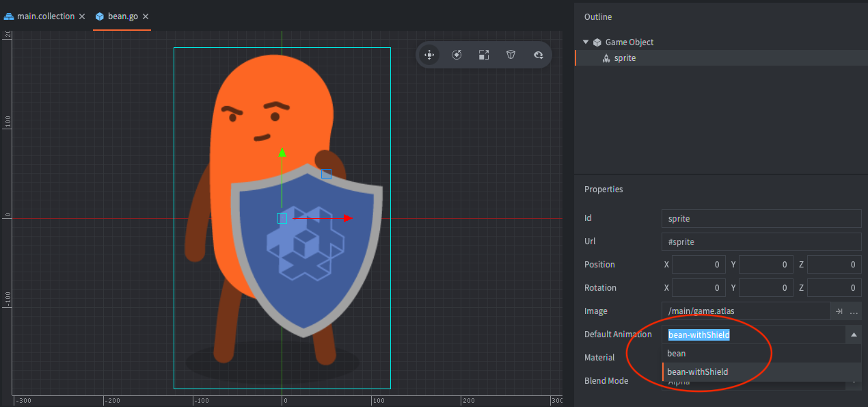Click the Url field showing #sprite
Viewport: 868px width, 407px height.
pyautogui.click(x=761, y=241)
